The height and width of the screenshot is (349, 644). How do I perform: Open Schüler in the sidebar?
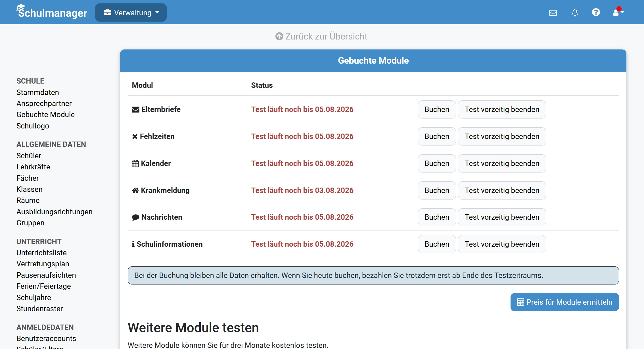[x=29, y=156]
